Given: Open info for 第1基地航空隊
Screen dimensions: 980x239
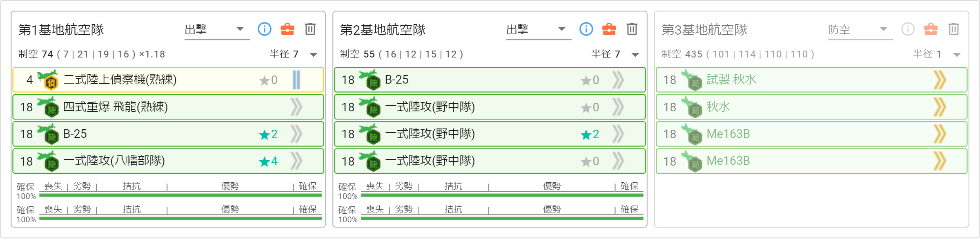Looking at the screenshot, I should [x=265, y=29].
